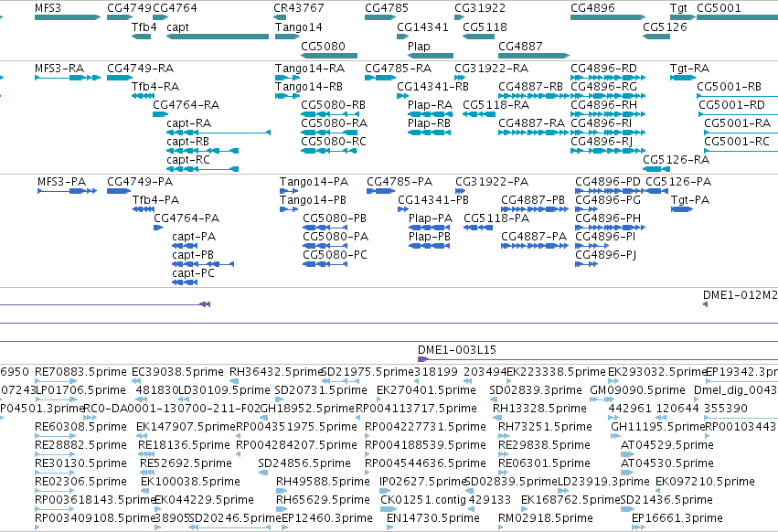
Task: Select the CG5080 gene feature
Action: [329, 56]
